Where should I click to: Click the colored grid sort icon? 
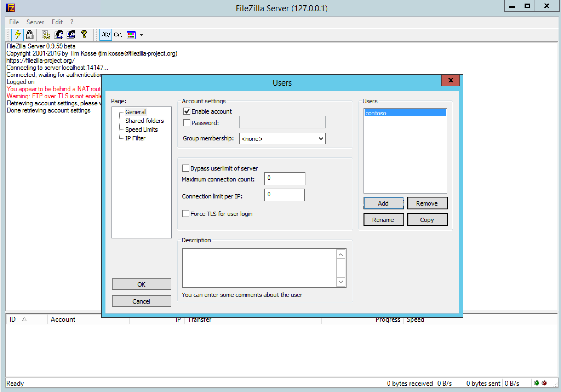[131, 35]
